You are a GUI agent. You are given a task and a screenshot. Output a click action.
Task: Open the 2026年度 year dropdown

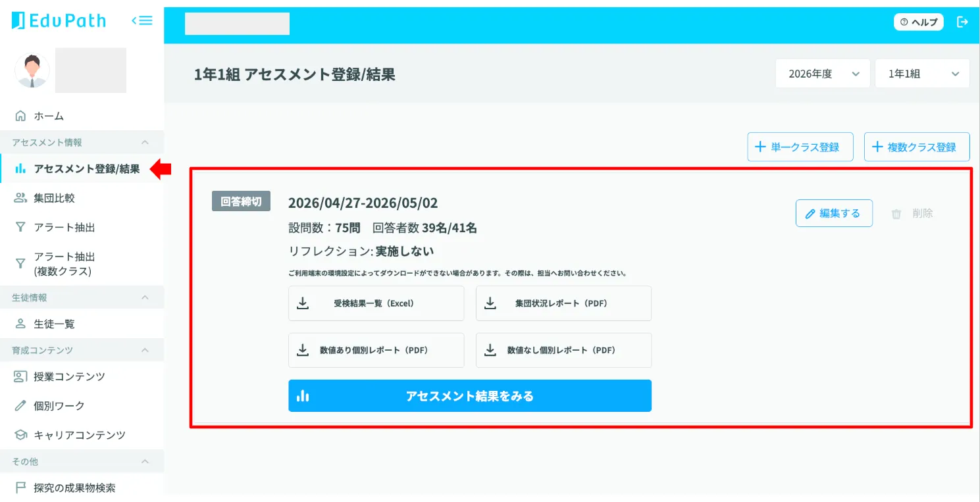coord(823,74)
